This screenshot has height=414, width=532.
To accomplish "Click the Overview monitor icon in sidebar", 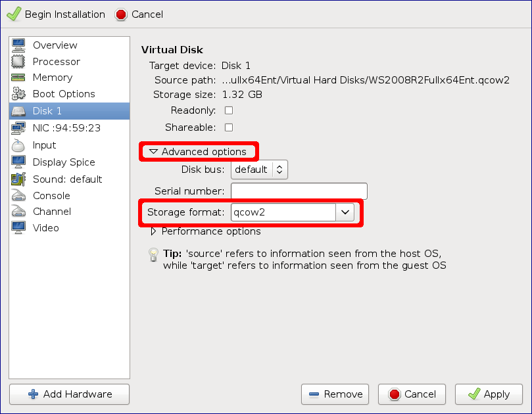I will [x=18, y=45].
